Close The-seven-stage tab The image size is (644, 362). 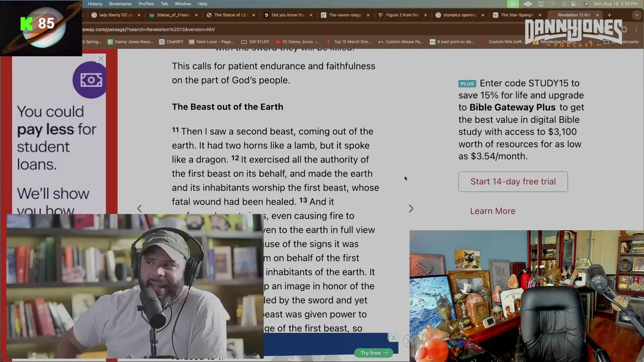368,15
